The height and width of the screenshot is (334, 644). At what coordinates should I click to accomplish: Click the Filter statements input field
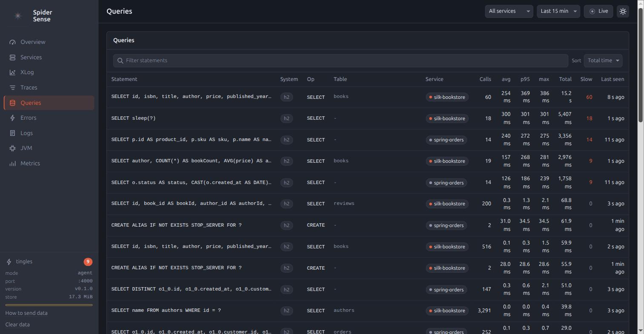coord(340,60)
